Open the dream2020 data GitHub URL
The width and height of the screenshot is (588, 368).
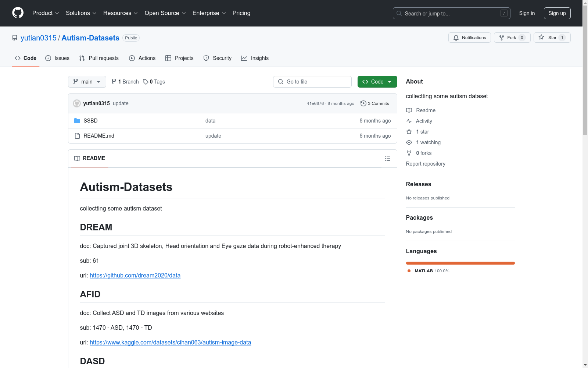pyautogui.click(x=135, y=275)
